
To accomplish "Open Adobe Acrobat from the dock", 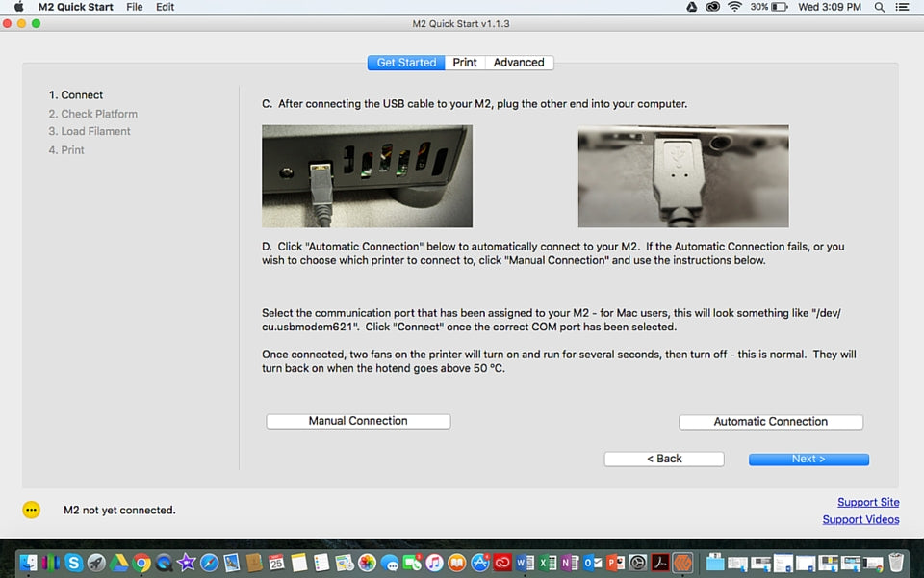I will click(x=659, y=562).
